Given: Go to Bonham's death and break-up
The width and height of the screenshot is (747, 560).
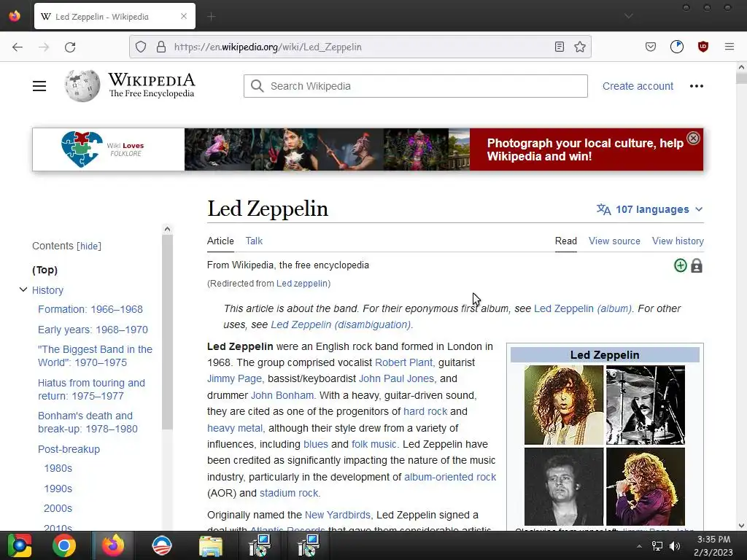Looking at the screenshot, I should click(x=88, y=422).
